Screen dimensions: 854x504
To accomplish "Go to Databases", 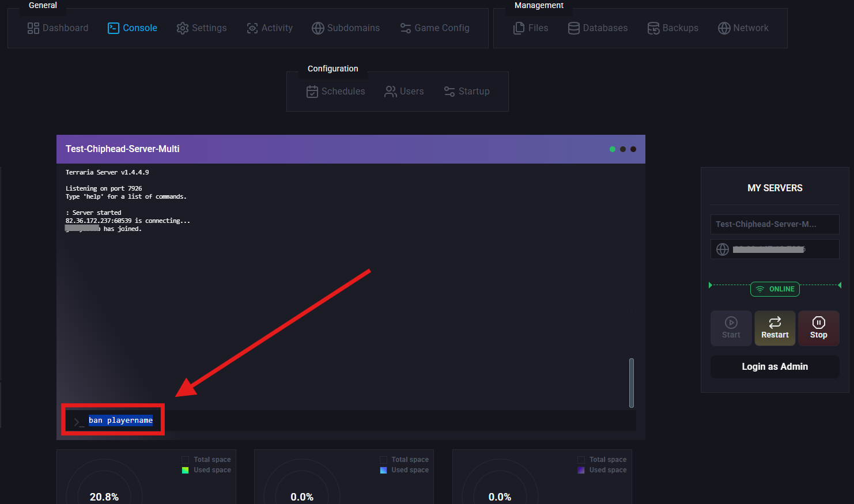I will coord(598,28).
